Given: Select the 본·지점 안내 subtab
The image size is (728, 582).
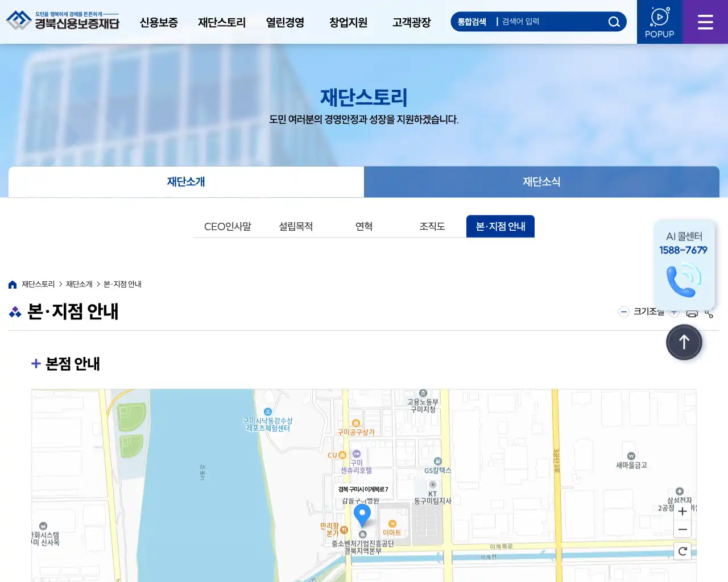Looking at the screenshot, I should tap(500, 226).
